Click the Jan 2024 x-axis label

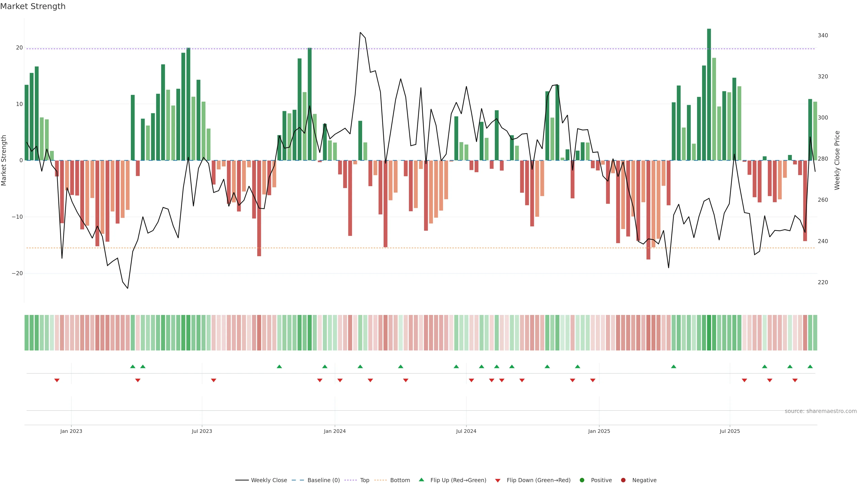pos(335,431)
